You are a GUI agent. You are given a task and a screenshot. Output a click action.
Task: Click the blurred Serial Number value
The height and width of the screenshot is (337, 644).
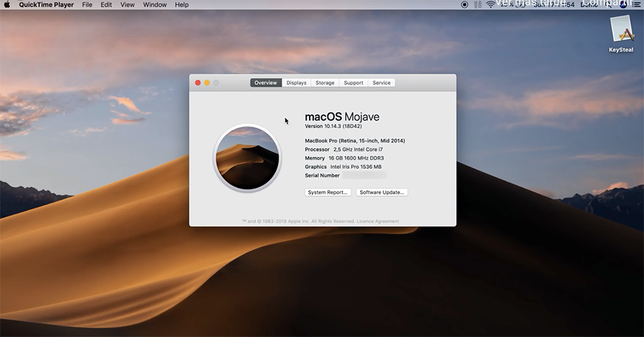(x=364, y=176)
